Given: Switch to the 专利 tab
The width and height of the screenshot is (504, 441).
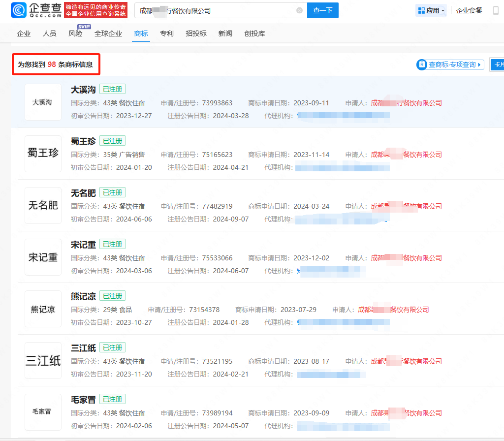Looking at the screenshot, I should 167,33.
